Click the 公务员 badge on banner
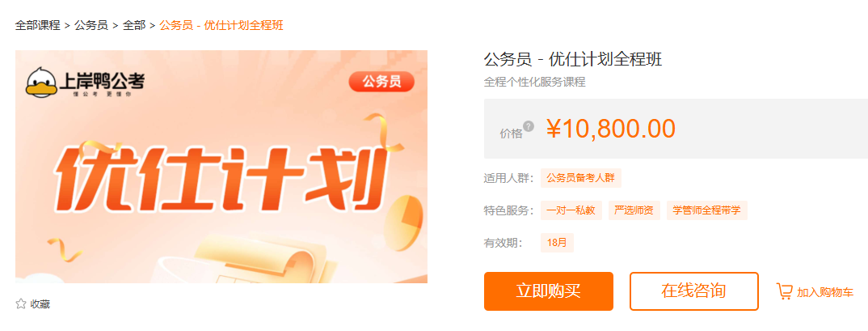The width and height of the screenshot is (868, 331). coord(381,82)
